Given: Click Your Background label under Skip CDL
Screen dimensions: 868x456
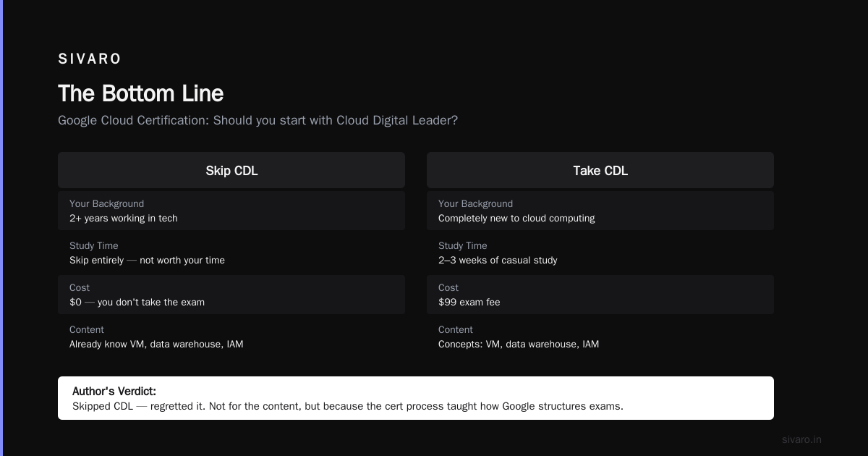Looking at the screenshot, I should (106, 203).
